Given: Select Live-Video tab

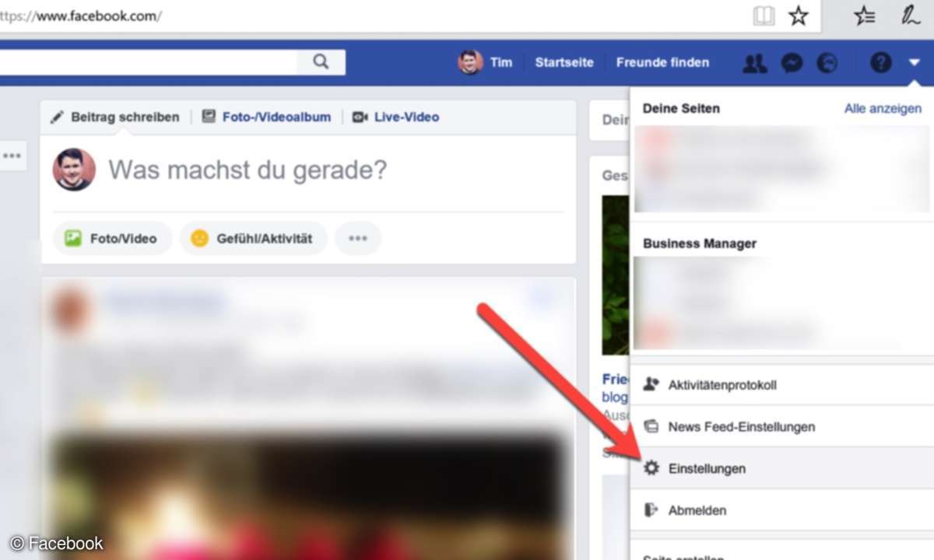Looking at the screenshot, I should 396,117.
